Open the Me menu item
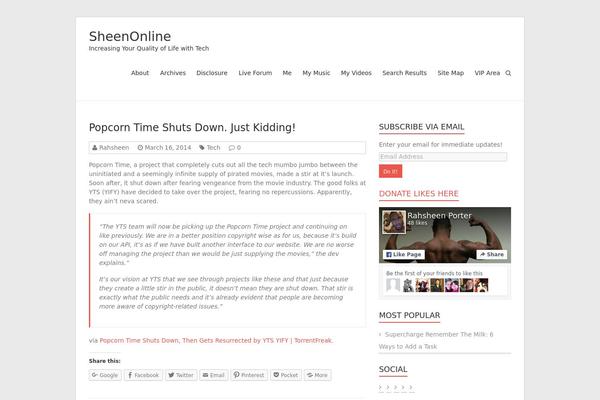This screenshot has width=600, height=400. click(x=287, y=73)
